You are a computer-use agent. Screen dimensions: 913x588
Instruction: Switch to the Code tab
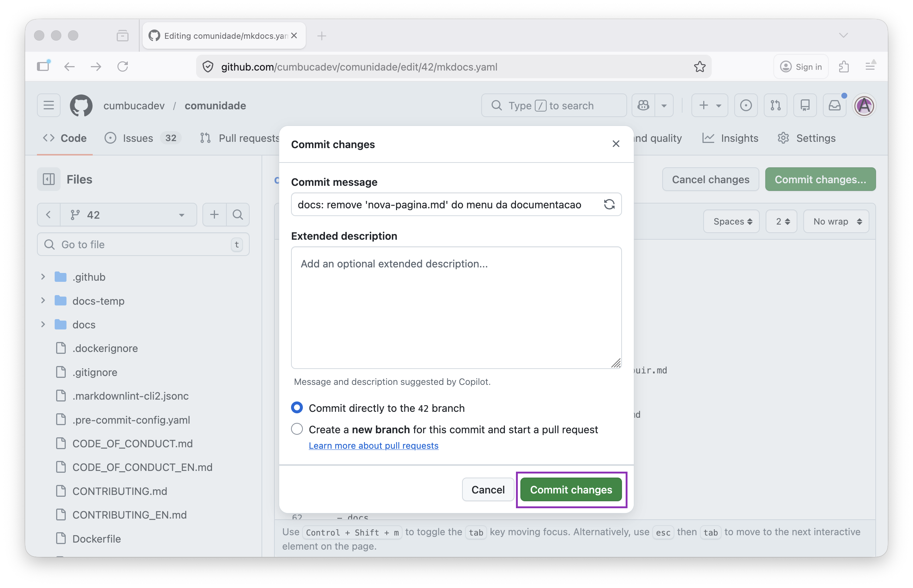click(65, 138)
